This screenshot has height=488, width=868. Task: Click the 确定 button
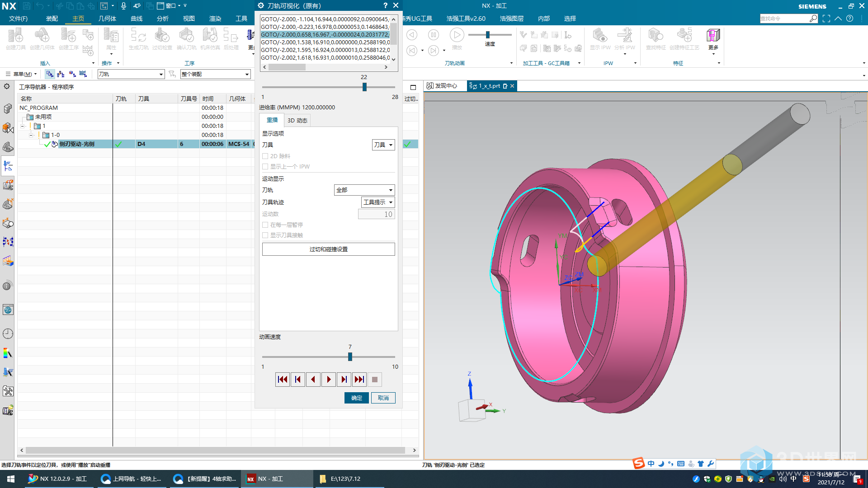(x=357, y=398)
